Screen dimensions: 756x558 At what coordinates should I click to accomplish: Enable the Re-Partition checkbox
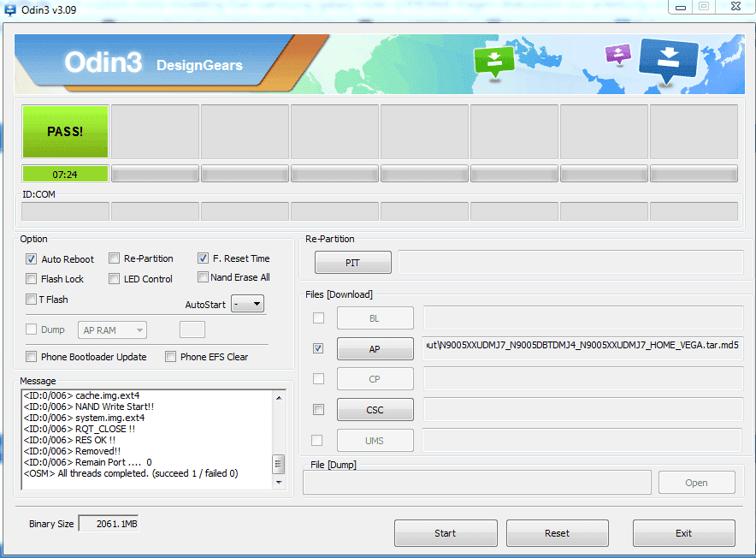[115, 258]
